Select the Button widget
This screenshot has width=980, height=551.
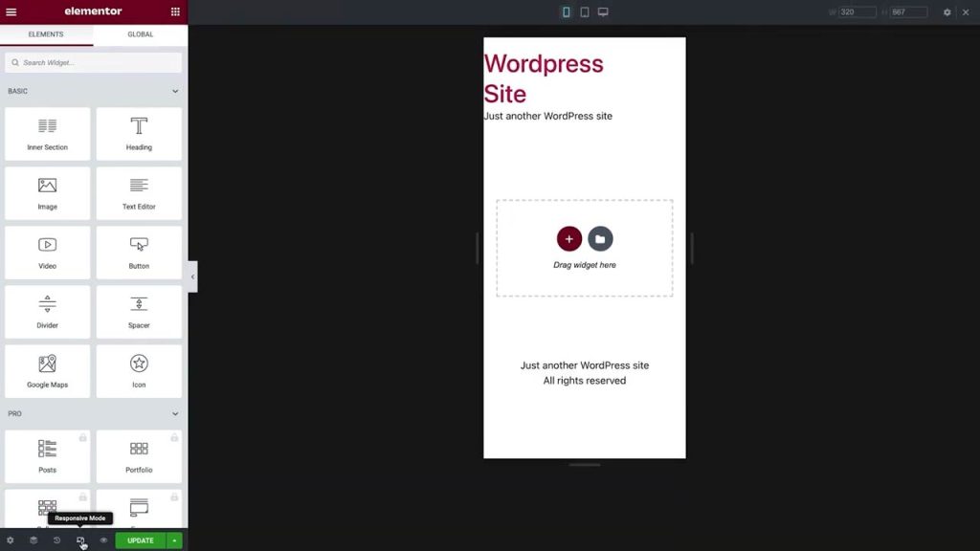(x=139, y=253)
